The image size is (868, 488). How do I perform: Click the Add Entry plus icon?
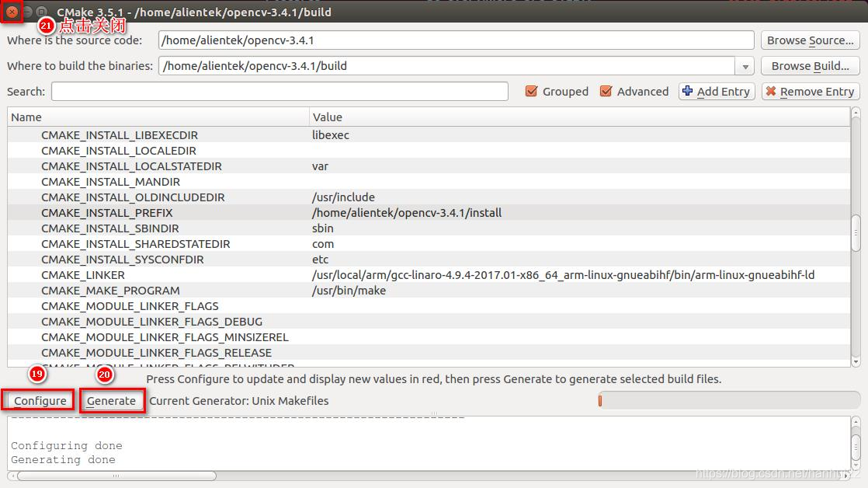click(689, 91)
